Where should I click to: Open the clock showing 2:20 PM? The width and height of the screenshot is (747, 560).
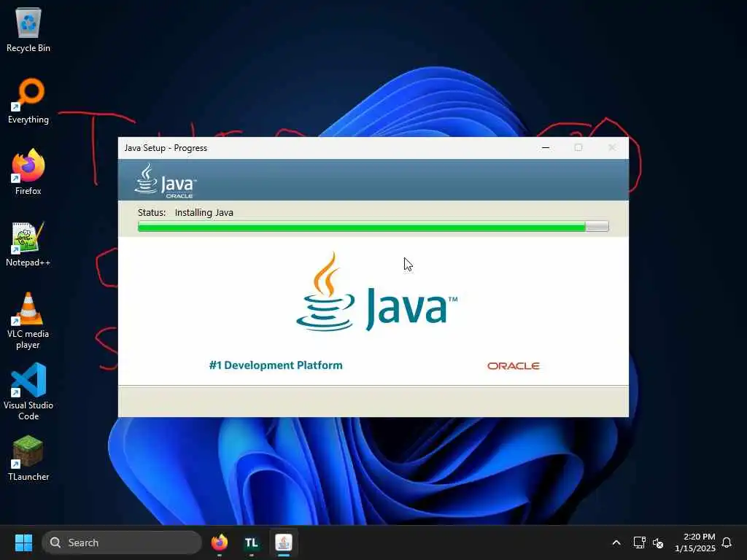(x=695, y=542)
